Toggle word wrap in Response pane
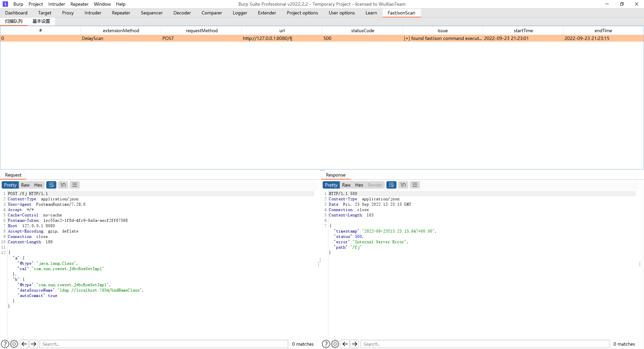Viewport: 644px width, 349px height. 391,185
